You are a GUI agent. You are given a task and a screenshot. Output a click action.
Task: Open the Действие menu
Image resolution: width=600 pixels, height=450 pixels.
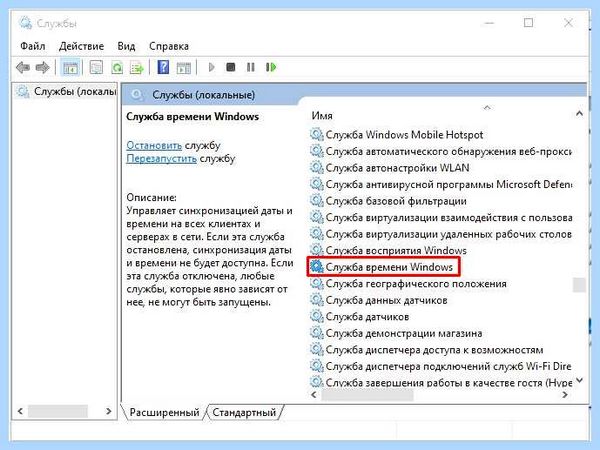pos(82,46)
